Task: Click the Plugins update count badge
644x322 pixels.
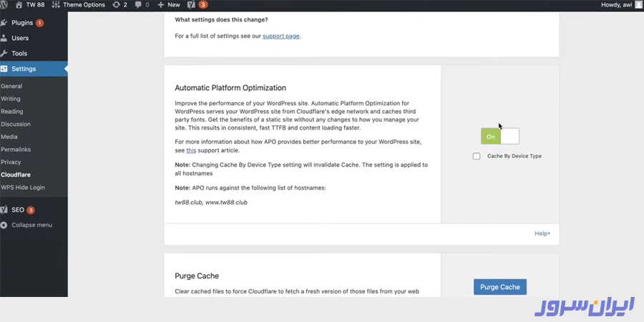Action: (39, 23)
